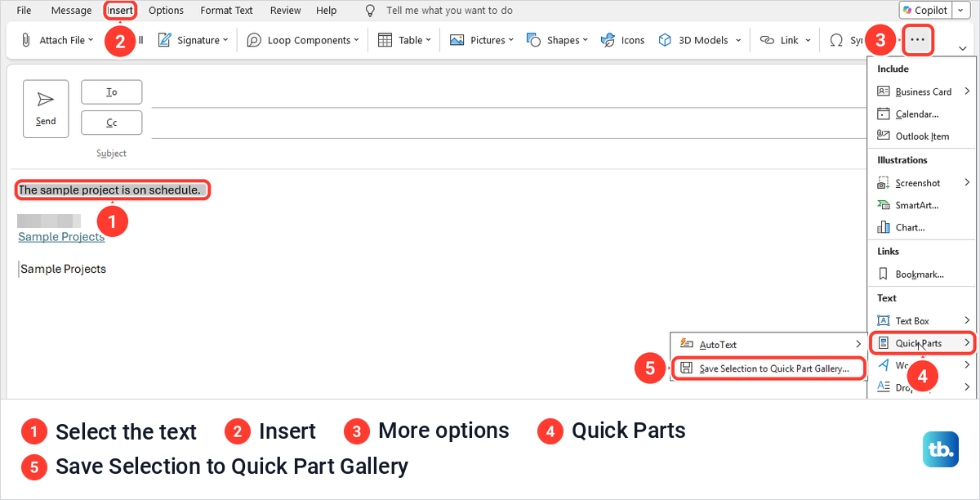Open the Sample Projects hyperlink

tap(61, 237)
